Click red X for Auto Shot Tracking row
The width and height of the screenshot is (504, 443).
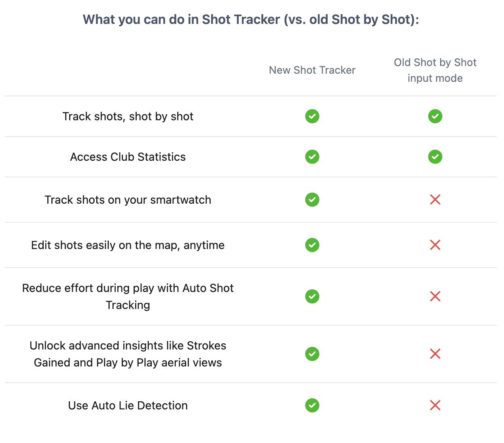[x=435, y=296]
